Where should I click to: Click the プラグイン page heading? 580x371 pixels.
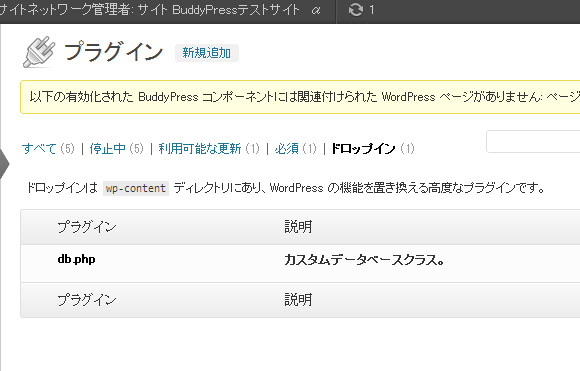[114, 51]
